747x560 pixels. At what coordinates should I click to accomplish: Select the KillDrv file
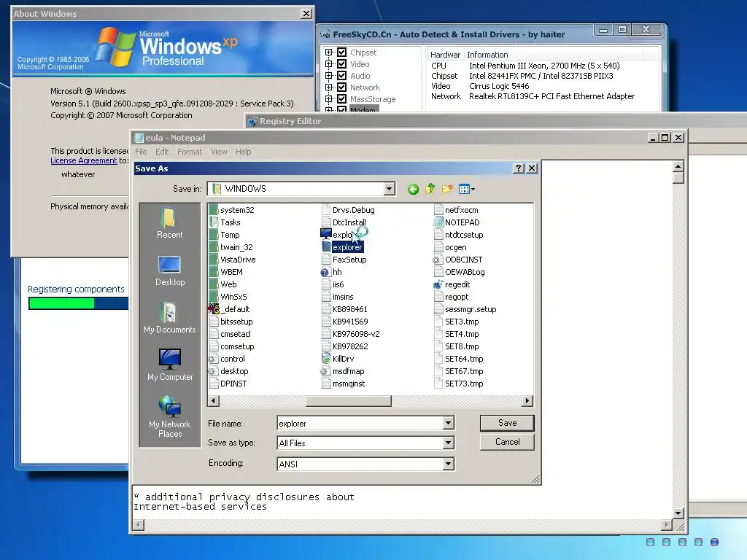(x=338, y=359)
